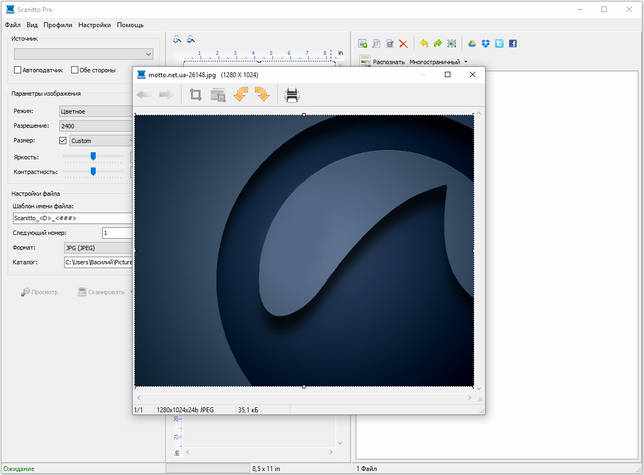Click the Следующий номер number field
644x475 pixels.
coord(117,233)
